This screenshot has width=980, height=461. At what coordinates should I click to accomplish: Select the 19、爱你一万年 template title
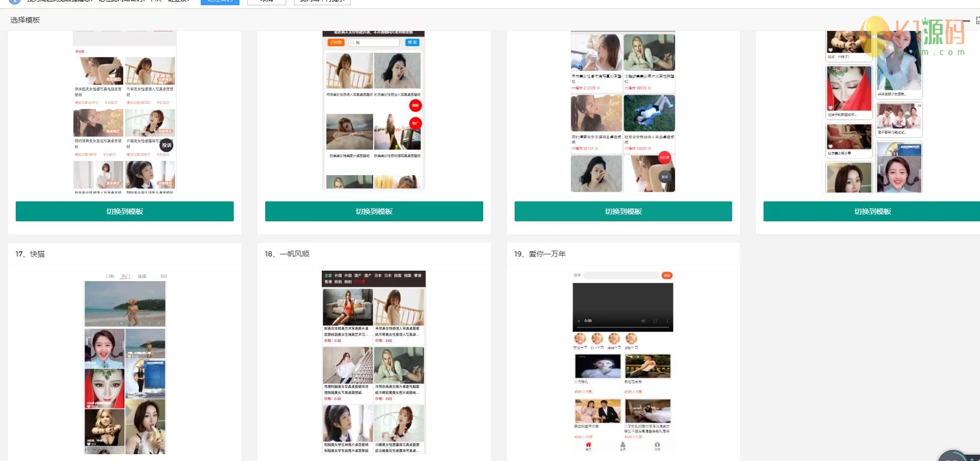coord(540,254)
